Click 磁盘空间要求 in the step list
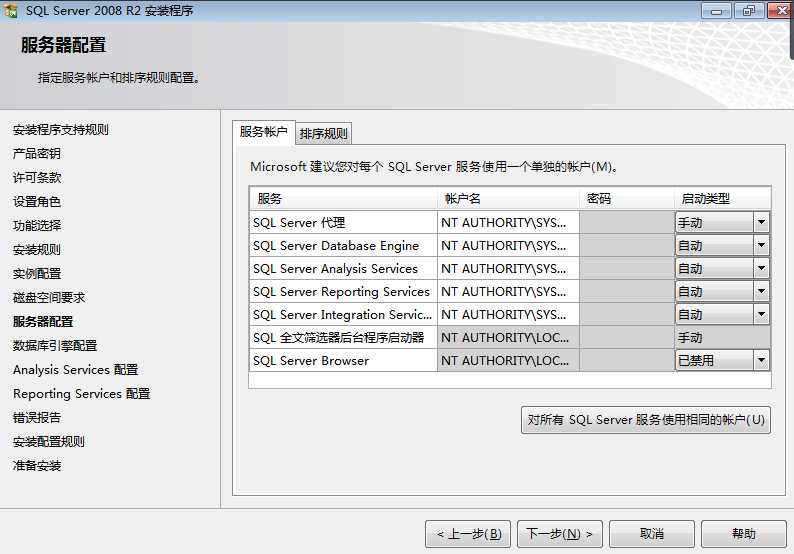 pyautogui.click(x=49, y=298)
